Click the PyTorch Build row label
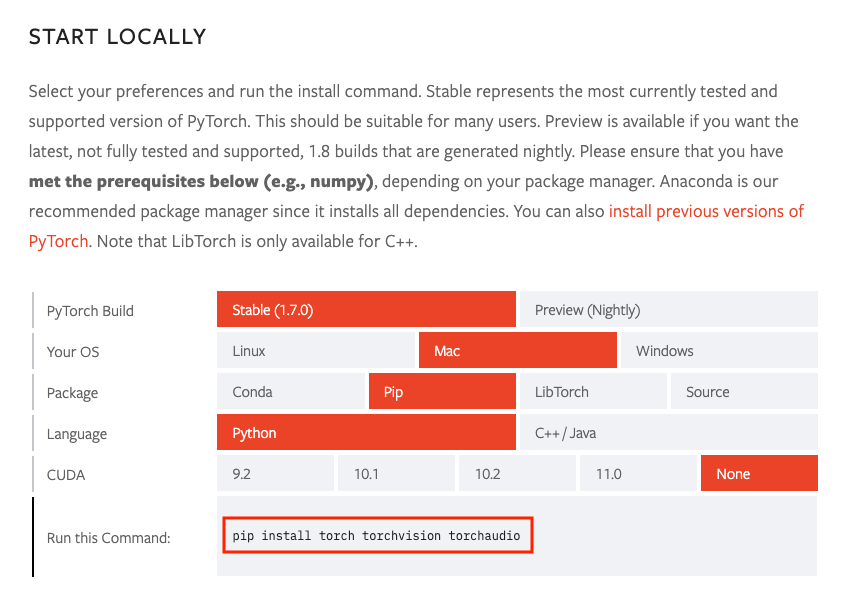 point(90,311)
